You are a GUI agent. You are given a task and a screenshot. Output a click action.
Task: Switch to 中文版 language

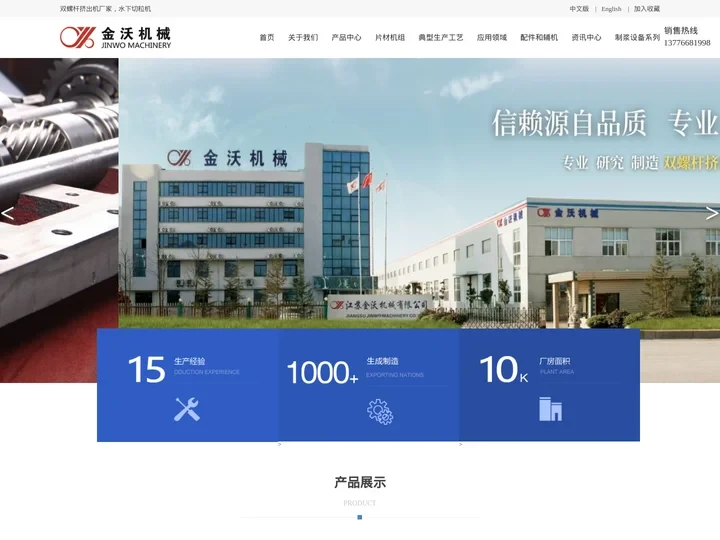click(579, 9)
